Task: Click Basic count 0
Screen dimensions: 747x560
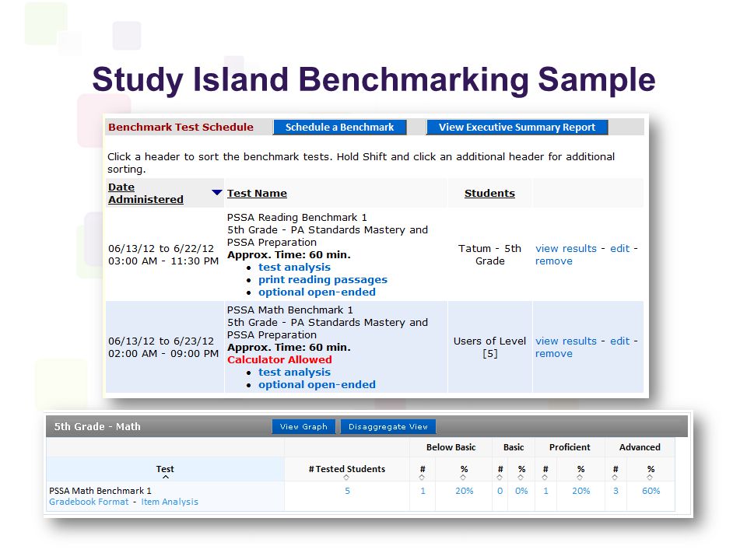Action: pyautogui.click(x=500, y=491)
